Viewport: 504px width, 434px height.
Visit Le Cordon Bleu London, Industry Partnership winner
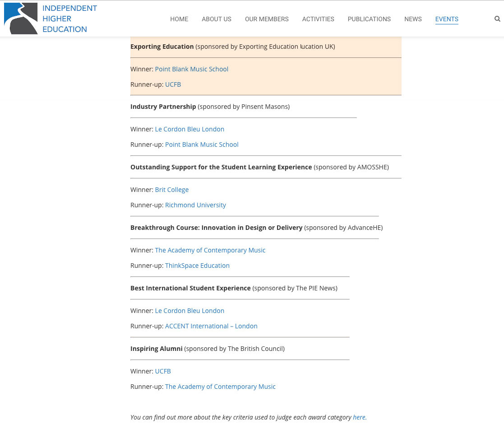click(190, 129)
